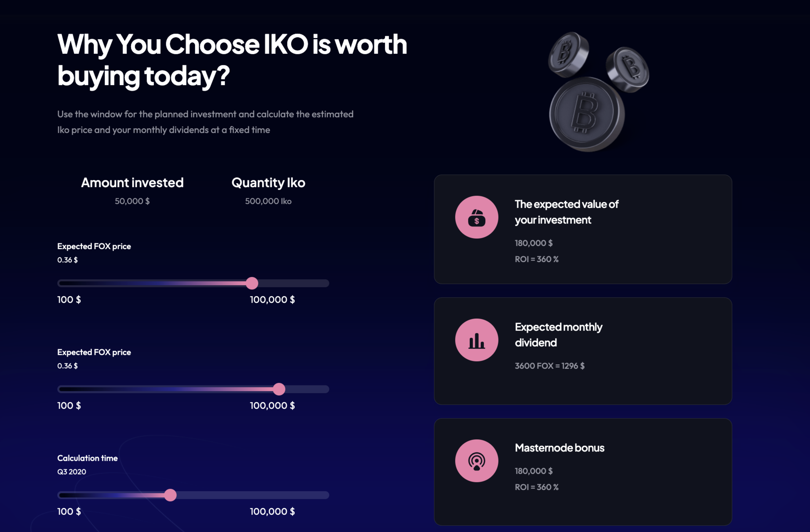Click the Amount invested value 50,000 $

click(132, 201)
